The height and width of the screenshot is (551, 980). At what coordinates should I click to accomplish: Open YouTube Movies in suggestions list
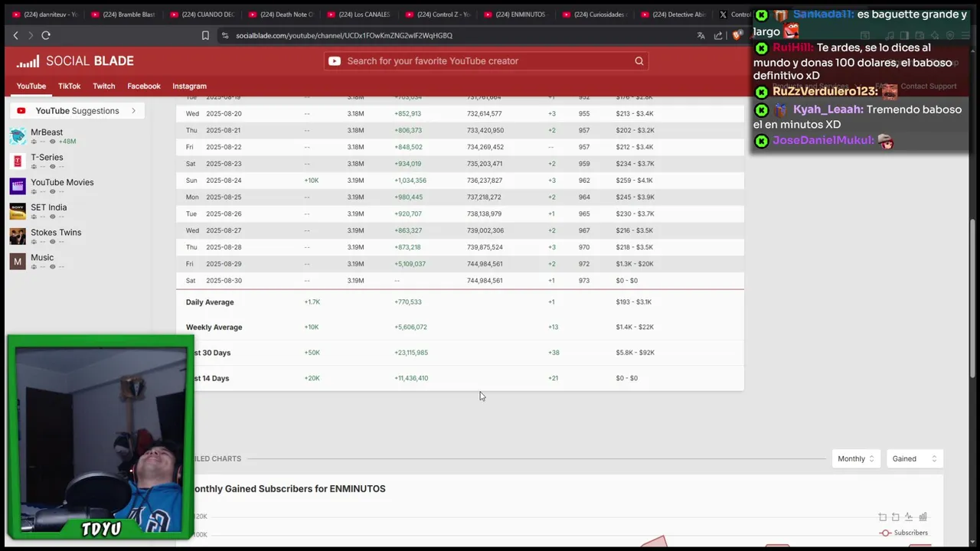pos(62,182)
